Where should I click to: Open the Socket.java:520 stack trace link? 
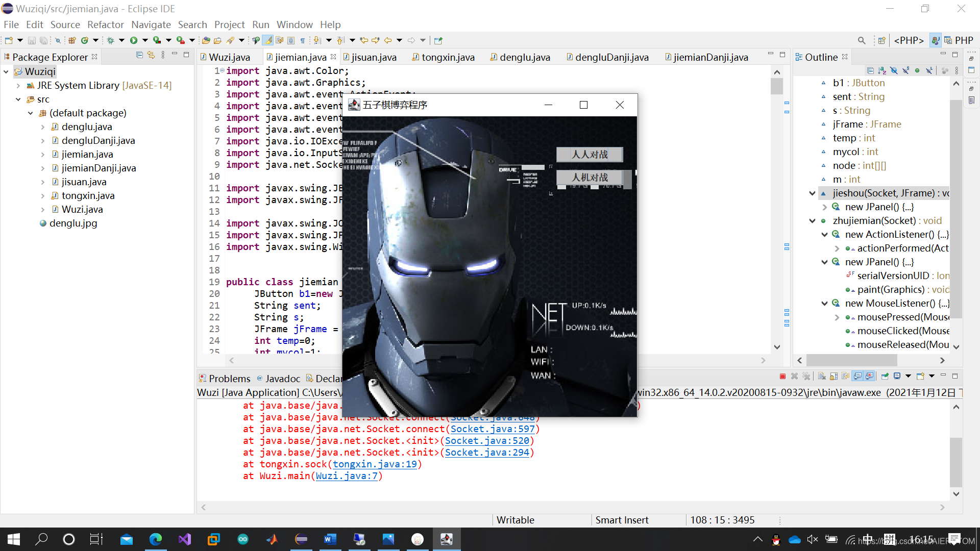point(487,441)
